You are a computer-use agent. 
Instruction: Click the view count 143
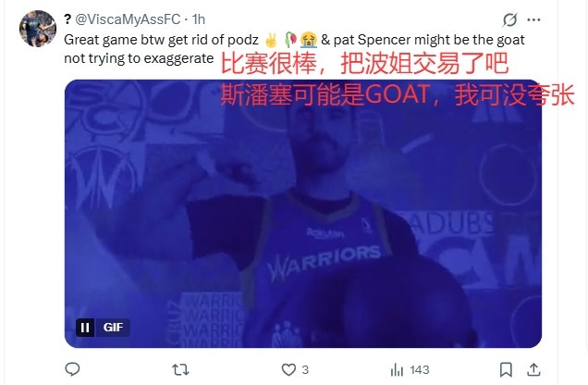tap(419, 370)
